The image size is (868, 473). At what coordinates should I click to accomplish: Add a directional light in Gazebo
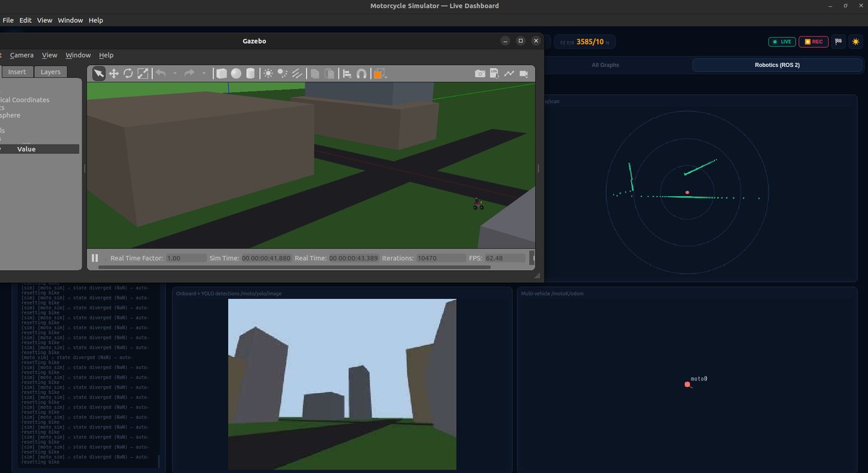(x=297, y=74)
